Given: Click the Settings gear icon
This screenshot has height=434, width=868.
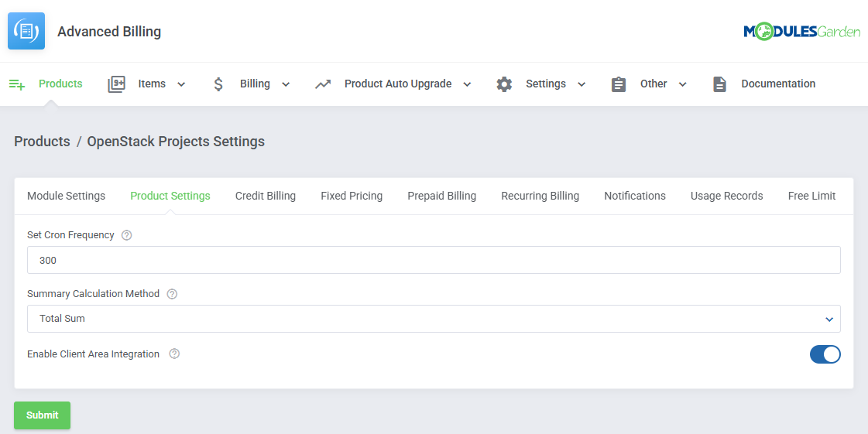Looking at the screenshot, I should (504, 84).
